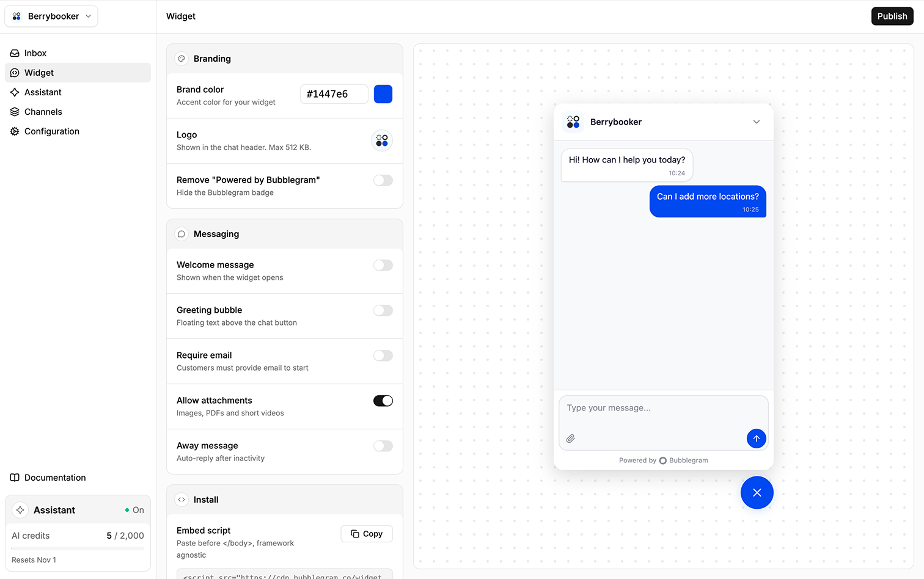Click the "Hi! How can I help you today?" bubble
This screenshot has height=579, width=924.
[x=627, y=165]
